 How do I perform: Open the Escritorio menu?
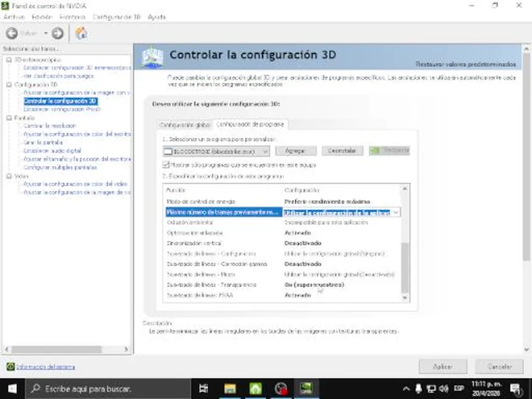[72, 17]
